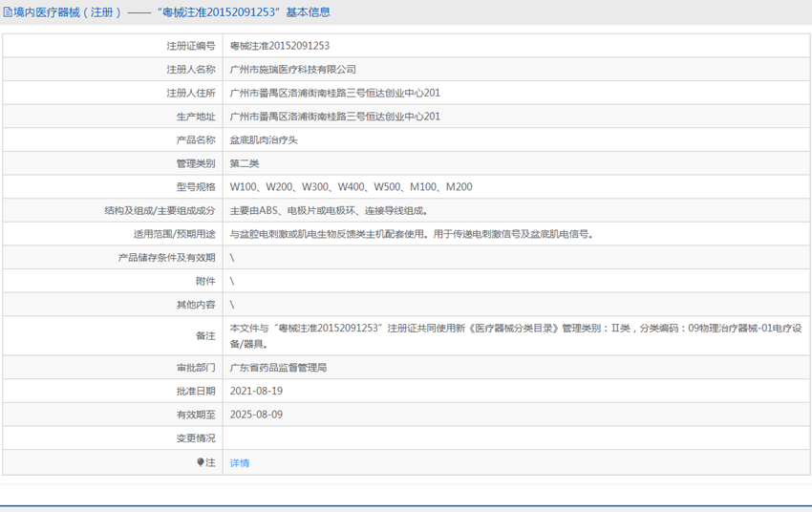Click the 注册人住所 label
Screen dimensions: 812x512
190,94
